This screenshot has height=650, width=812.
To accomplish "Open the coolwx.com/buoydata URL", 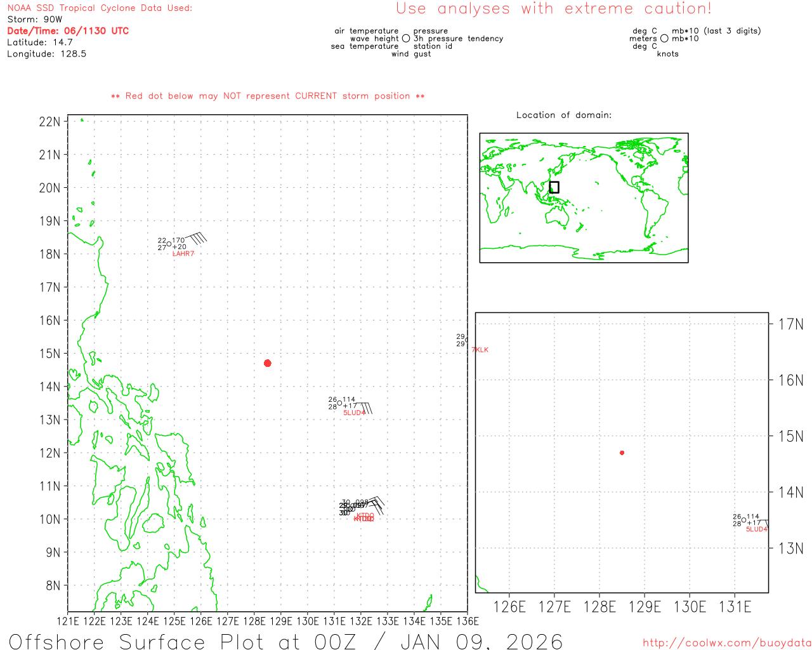I will pyautogui.click(x=727, y=643).
